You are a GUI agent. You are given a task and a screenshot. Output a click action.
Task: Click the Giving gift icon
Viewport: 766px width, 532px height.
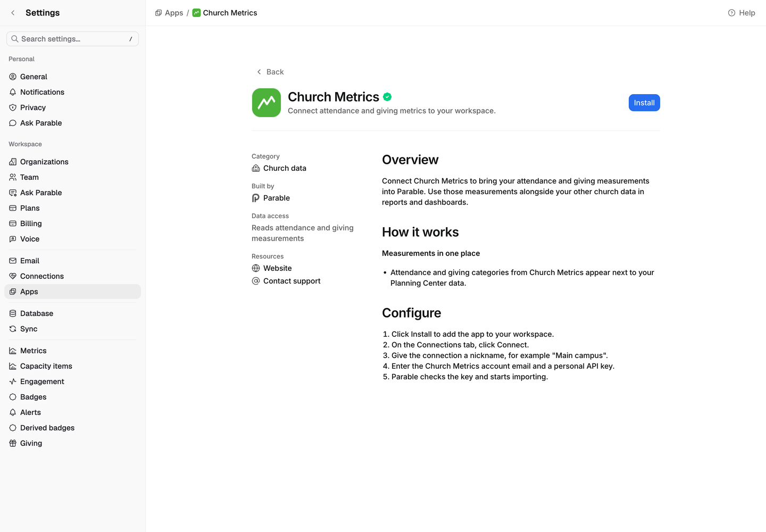13,443
